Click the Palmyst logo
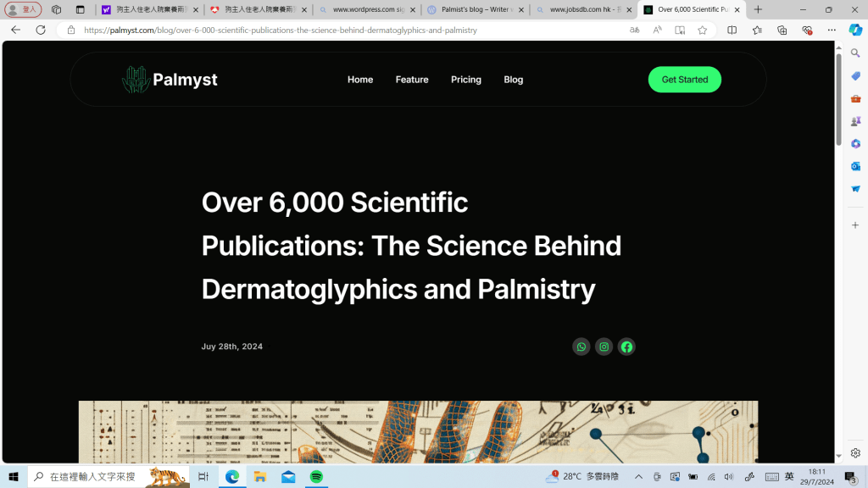This screenshot has height=488, width=868. tap(170, 80)
